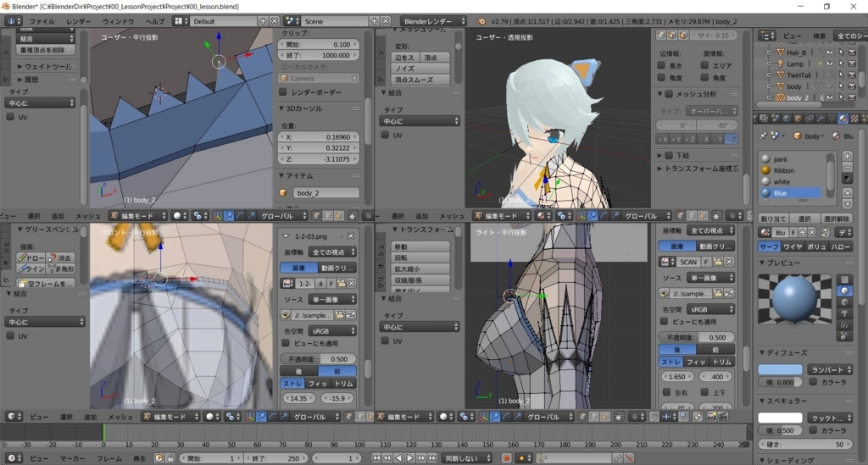Toggle Hair_B selectability cursor icon in outliner
The image size is (868, 465).
[842, 52]
